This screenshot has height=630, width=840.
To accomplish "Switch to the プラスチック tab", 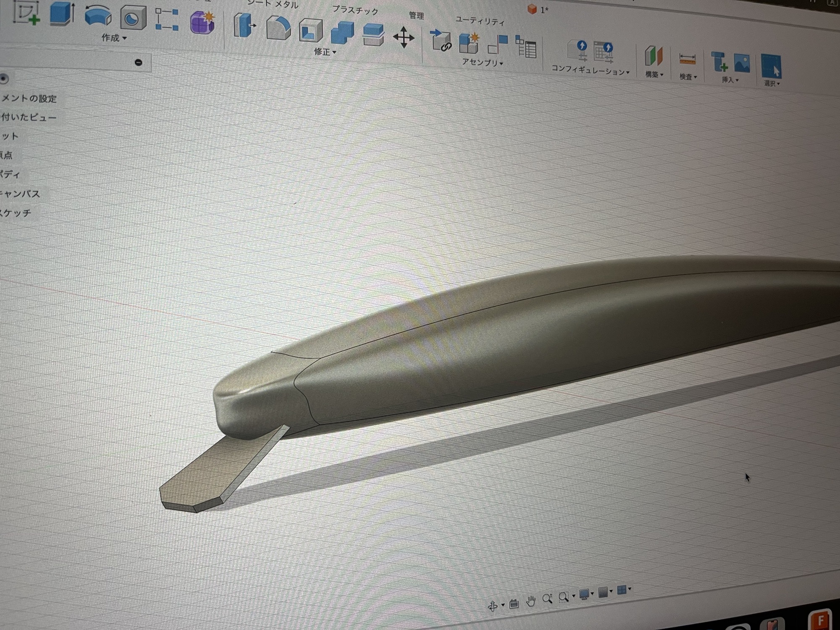I will coord(355,10).
